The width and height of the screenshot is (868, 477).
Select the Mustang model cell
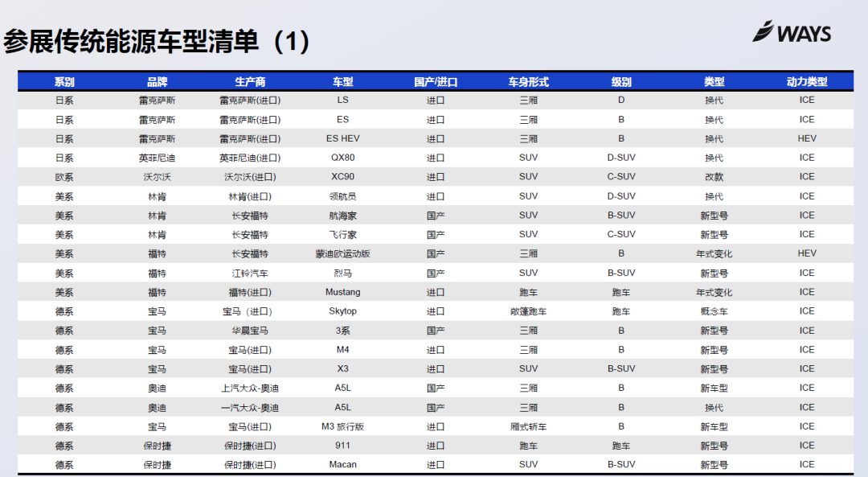(342, 292)
